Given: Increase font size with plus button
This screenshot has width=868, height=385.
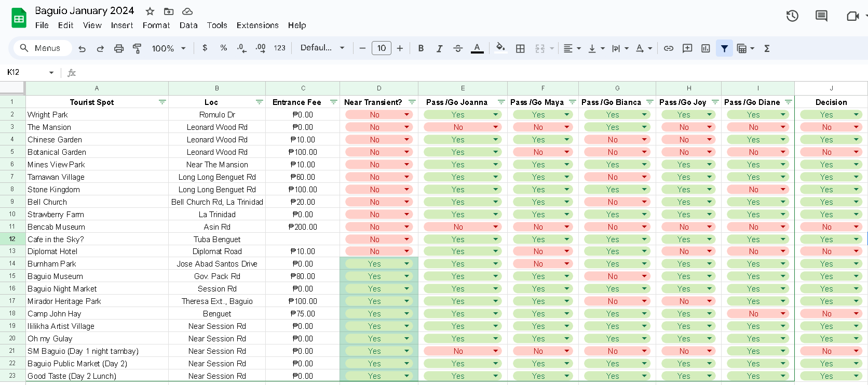Looking at the screenshot, I should pyautogui.click(x=400, y=48).
